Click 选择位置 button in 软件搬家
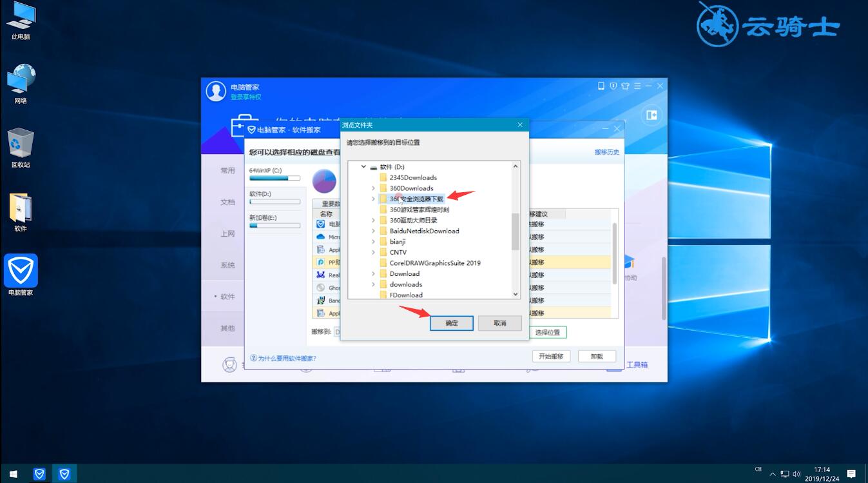Viewport: 868px width, 483px height. 548,333
